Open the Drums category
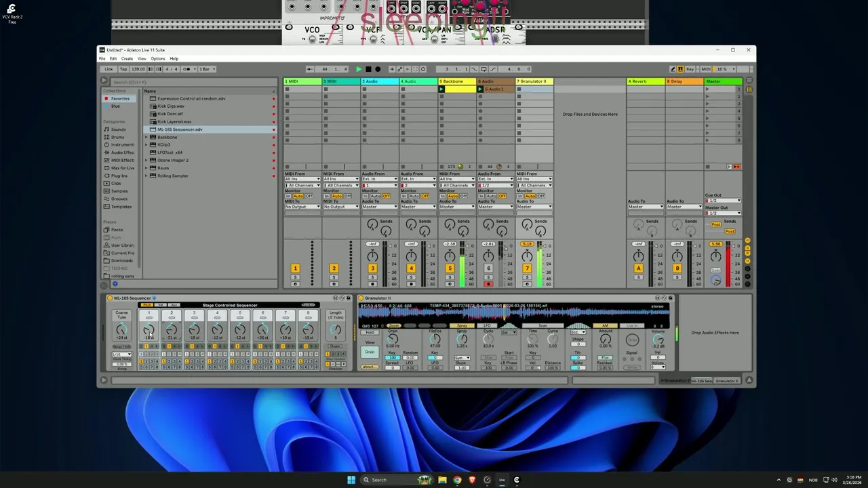Screen dimensions: 868x488 [118, 137]
